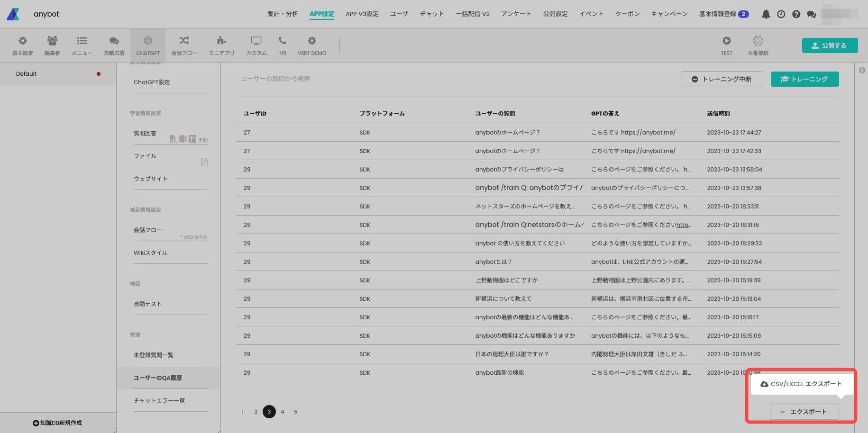Click the 公開する publish button
Image resolution: width=868 pixels, height=433 pixels.
click(x=830, y=45)
